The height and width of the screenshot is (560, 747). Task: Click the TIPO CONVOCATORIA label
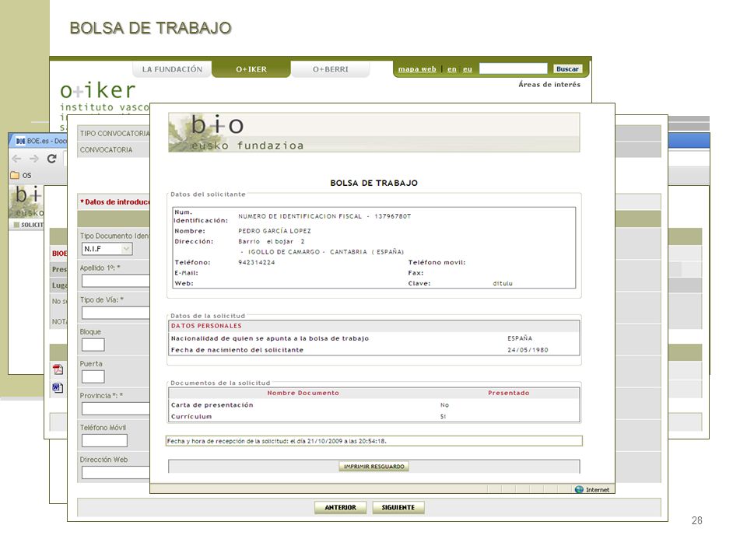[114, 133]
